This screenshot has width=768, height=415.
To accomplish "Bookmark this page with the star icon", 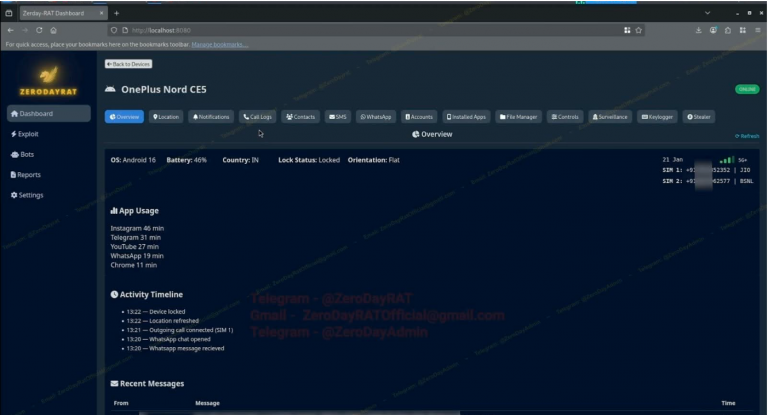I will tap(639, 30).
